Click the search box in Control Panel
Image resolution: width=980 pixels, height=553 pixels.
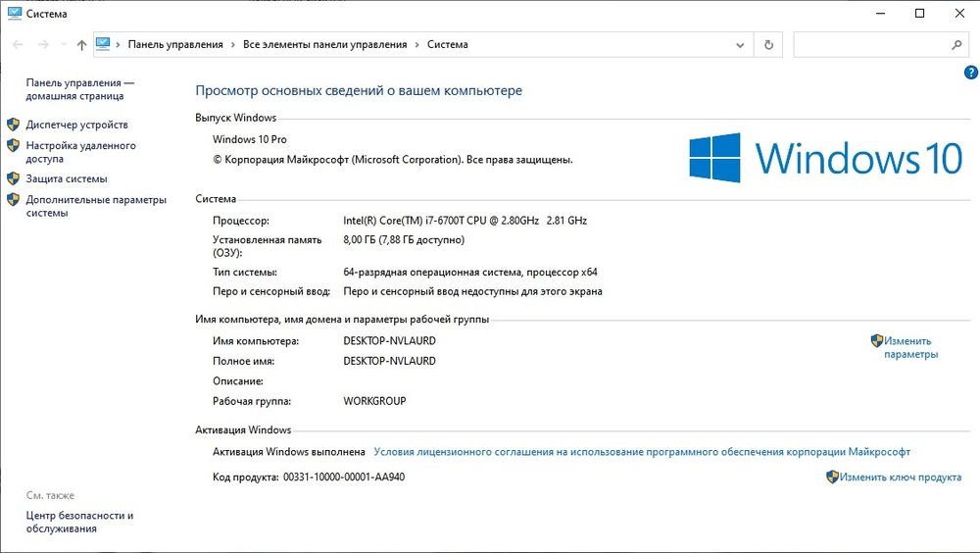pos(881,45)
